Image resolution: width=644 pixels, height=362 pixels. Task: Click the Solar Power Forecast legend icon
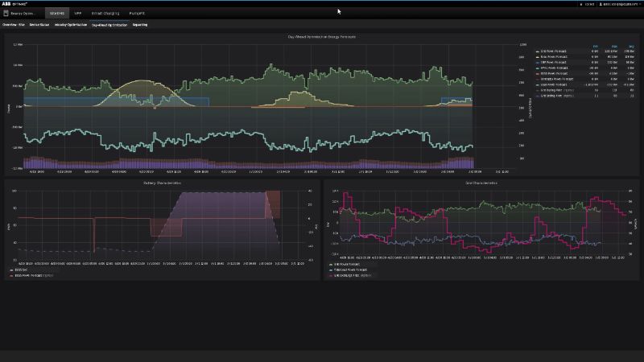pyautogui.click(x=538, y=57)
